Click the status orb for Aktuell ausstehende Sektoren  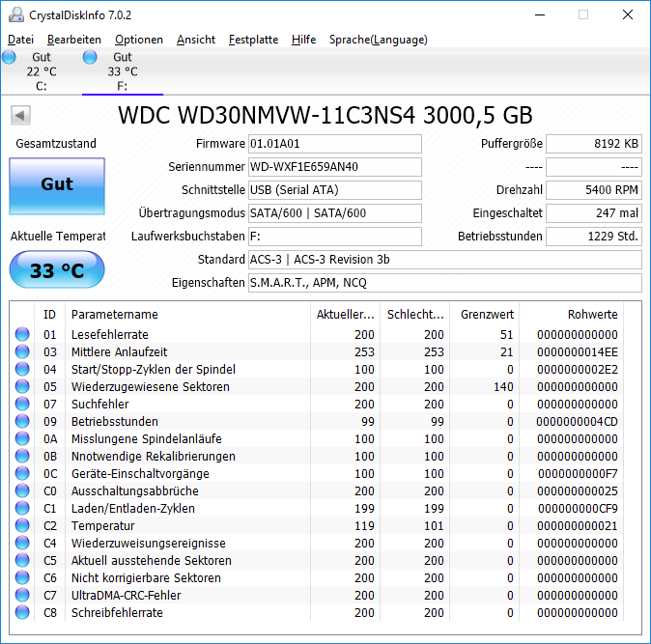click(x=22, y=561)
